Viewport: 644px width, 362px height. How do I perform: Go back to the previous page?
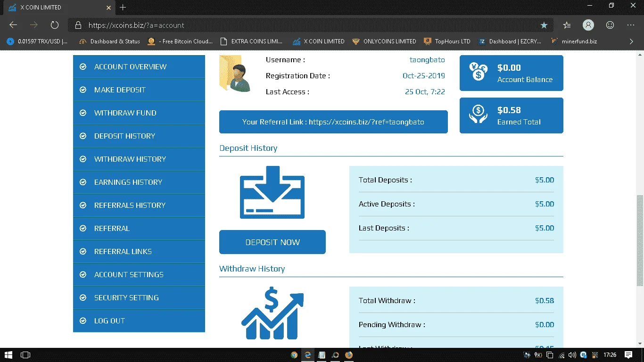[x=13, y=25]
